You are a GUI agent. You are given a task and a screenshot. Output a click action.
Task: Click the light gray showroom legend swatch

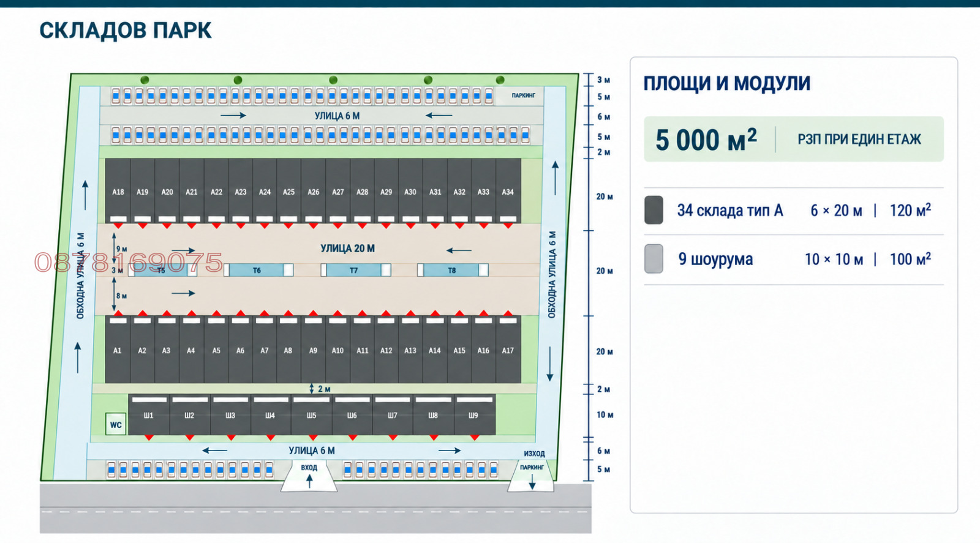click(x=654, y=258)
